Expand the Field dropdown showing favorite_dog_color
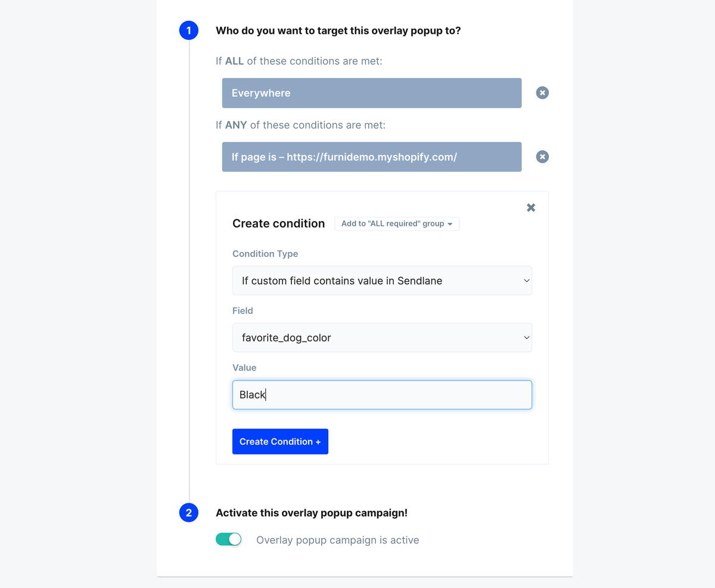This screenshot has width=715, height=588. click(382, 338)
